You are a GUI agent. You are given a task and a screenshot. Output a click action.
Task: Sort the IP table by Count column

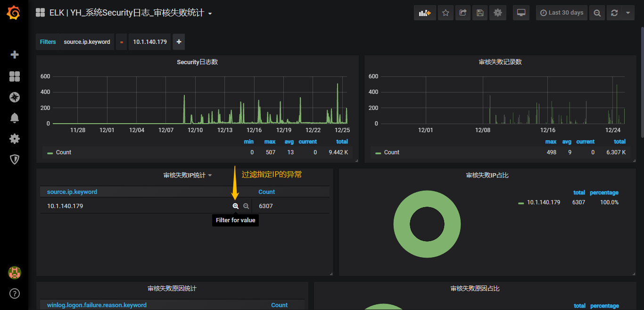click(266, 192)
